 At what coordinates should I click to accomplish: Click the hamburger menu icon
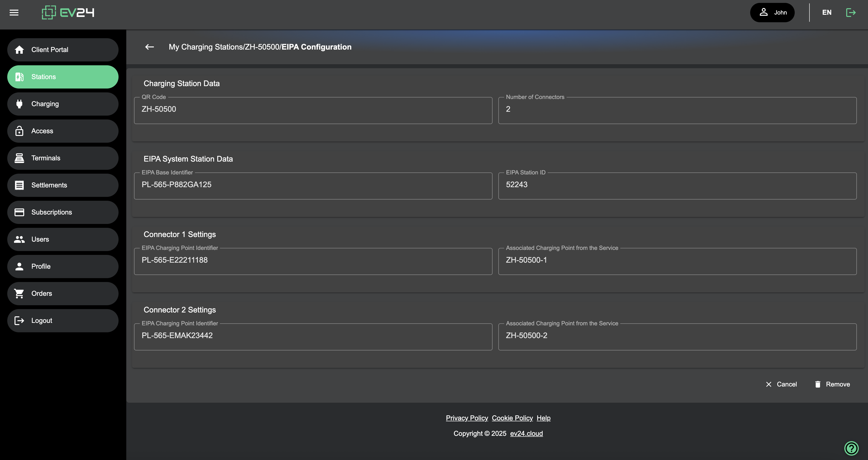[14, 13]
